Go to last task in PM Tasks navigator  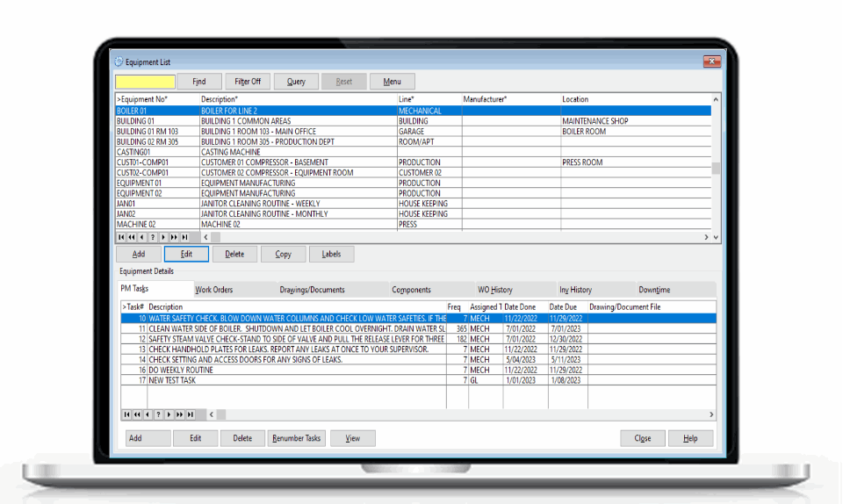coord(191,414)
